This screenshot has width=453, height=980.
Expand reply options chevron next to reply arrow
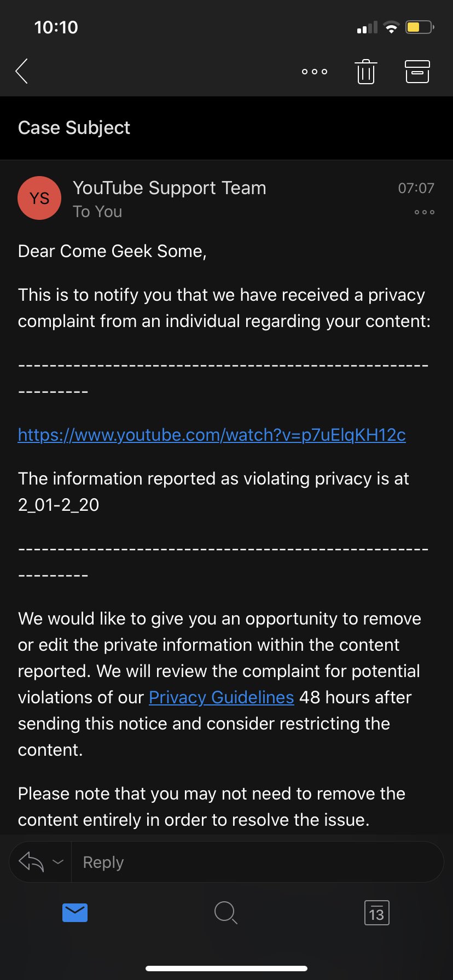coord(58,862)
